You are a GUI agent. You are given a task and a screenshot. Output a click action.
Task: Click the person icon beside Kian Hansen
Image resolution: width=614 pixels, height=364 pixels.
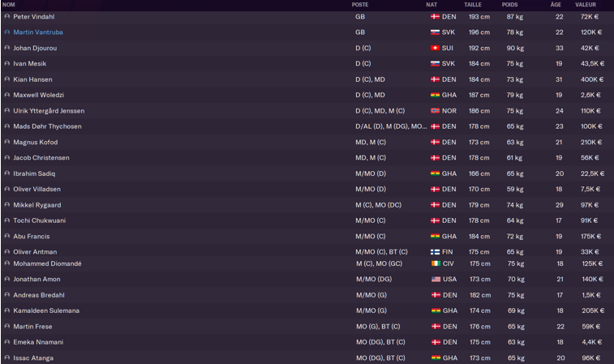pos(6,79)
